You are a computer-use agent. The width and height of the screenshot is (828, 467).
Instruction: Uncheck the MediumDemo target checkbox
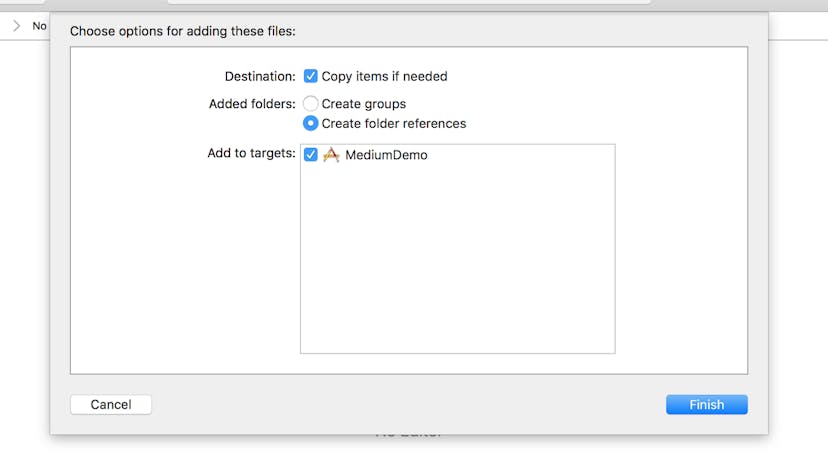310,155
